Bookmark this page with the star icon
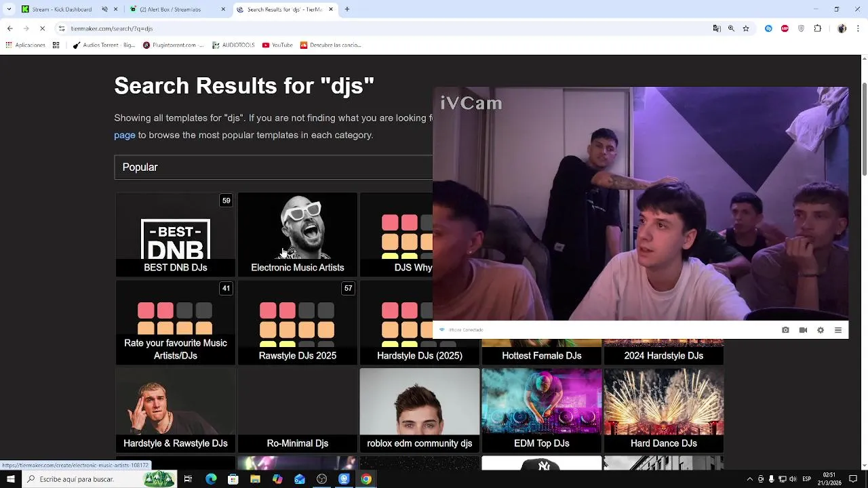The image size is (868, 488). click(x=746, y=28)
